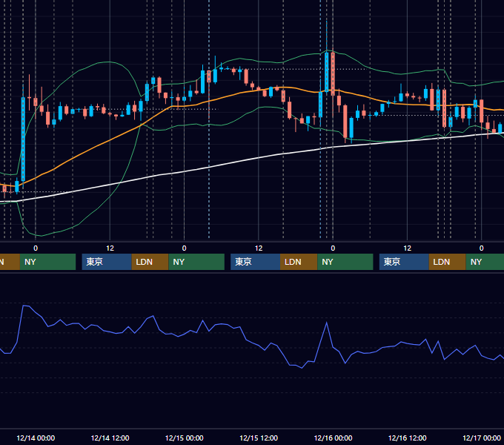Click the oscillator spike near 12/16 00:00
Screen dimensions: 504x445
click(327, 323)
